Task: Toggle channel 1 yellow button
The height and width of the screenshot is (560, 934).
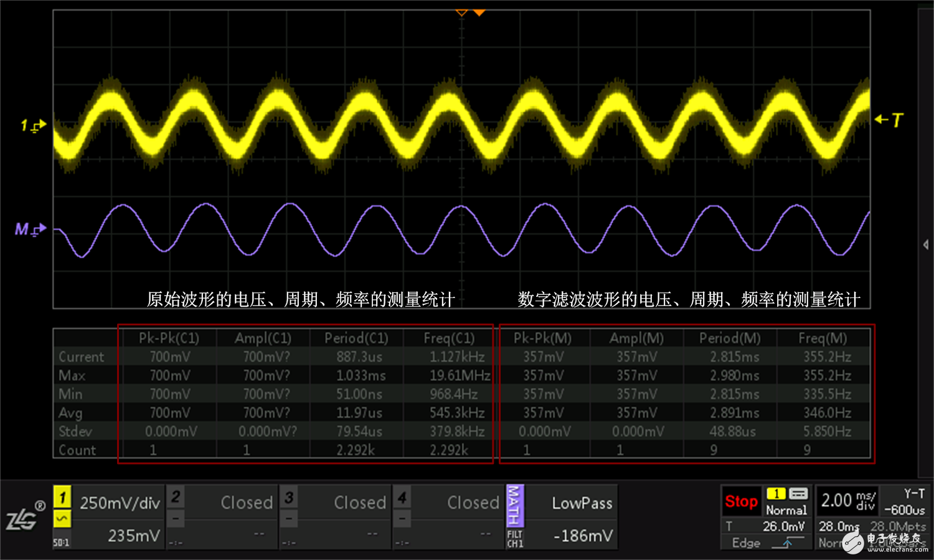Action: tap(62, 497)
